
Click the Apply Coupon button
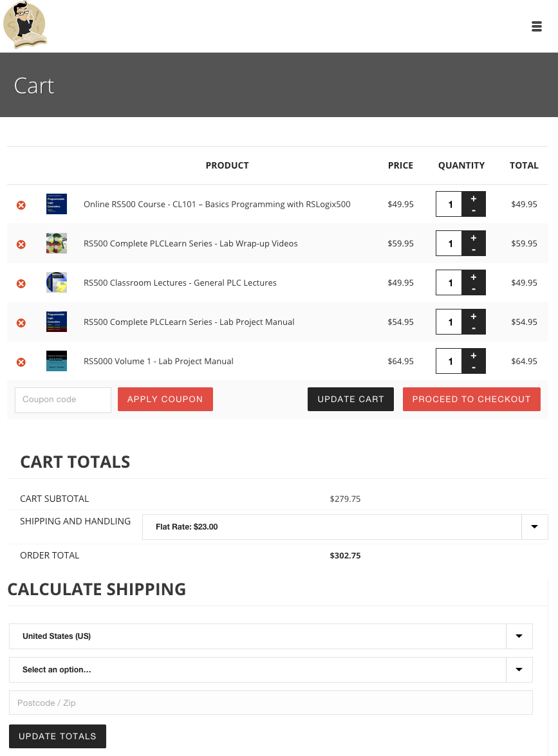click(165, 400)
